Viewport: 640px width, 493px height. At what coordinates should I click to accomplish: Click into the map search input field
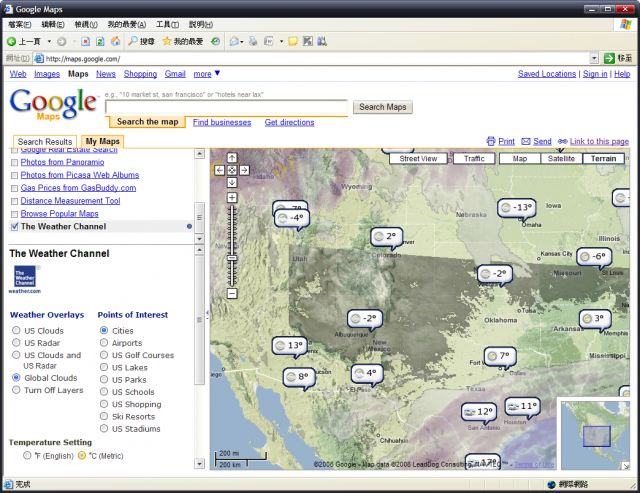tap(227, 107)
